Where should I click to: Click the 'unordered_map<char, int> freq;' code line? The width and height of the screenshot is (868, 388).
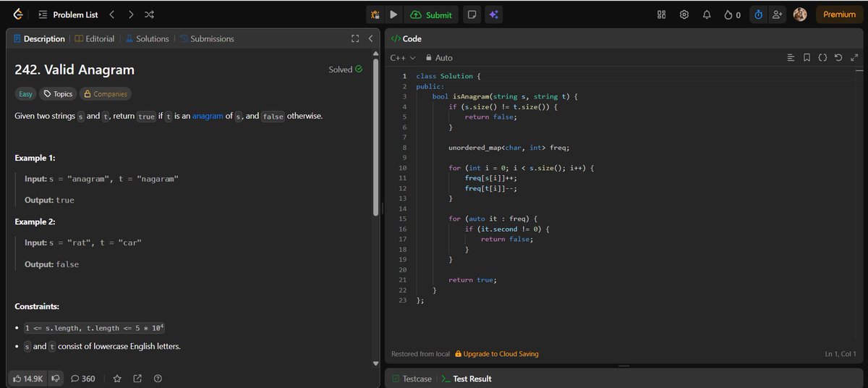click(509, 147)
